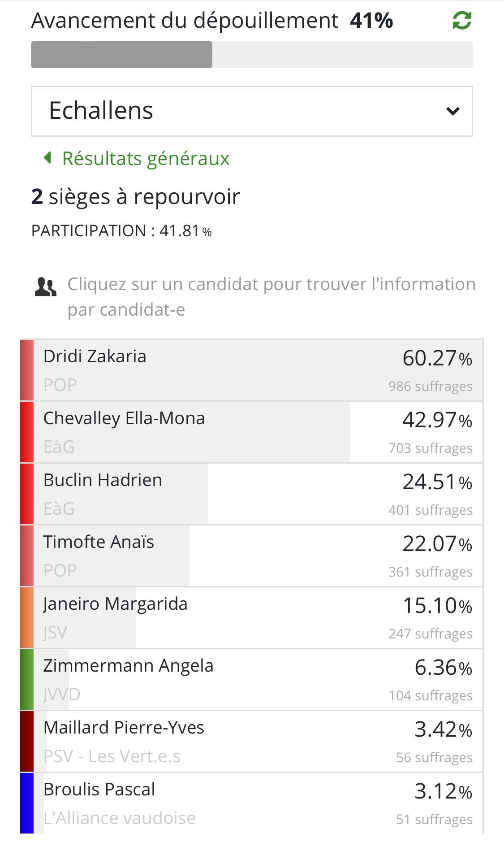The image size is (504, 864).
Task: Select Janeiro Margarida row
Action: point(252,617)
